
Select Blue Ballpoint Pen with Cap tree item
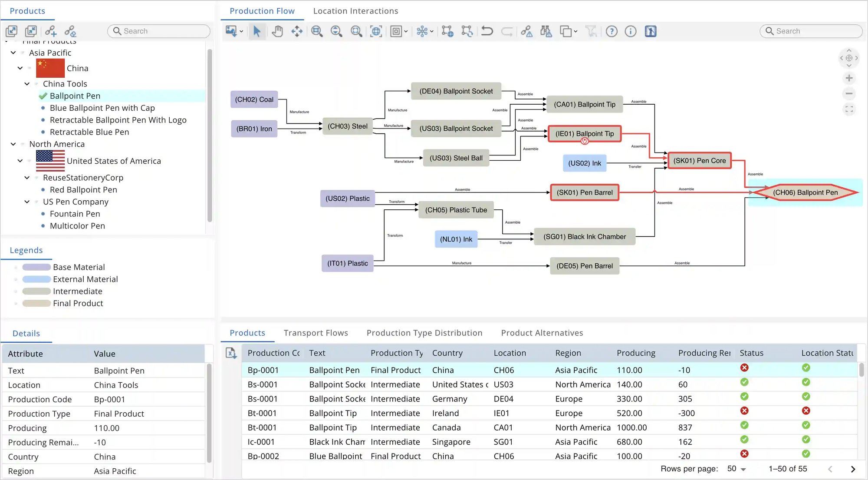point(102,108)
